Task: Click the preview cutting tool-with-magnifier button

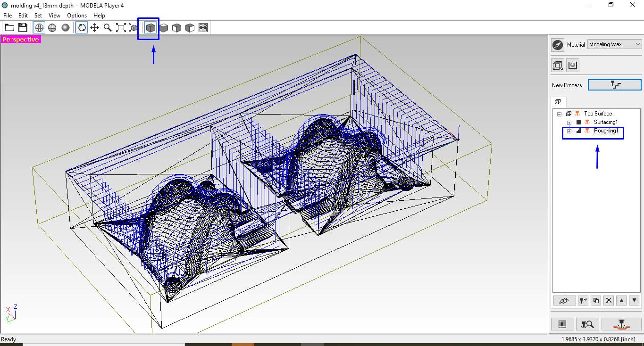Action: (588, 324)
